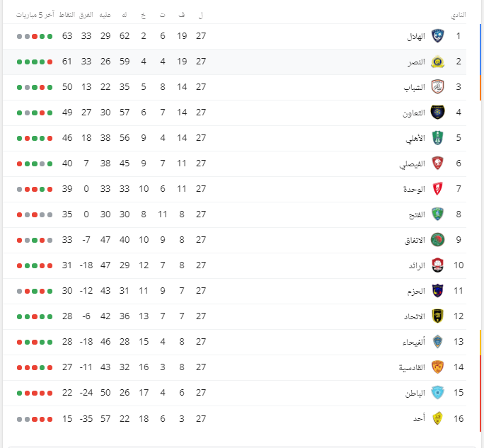Click the Al-Hilal club crest icon
This screenshot has width=484, height=448.
(x=437, y=36)
